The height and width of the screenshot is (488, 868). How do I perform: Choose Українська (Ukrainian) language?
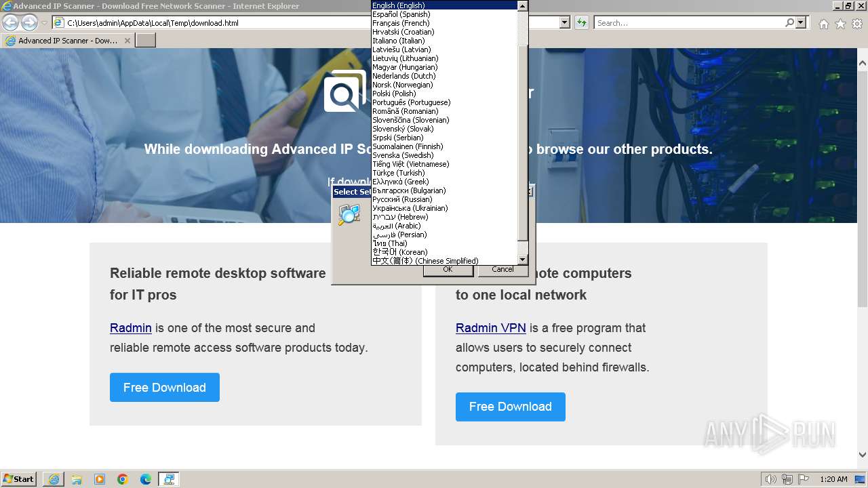444,208
